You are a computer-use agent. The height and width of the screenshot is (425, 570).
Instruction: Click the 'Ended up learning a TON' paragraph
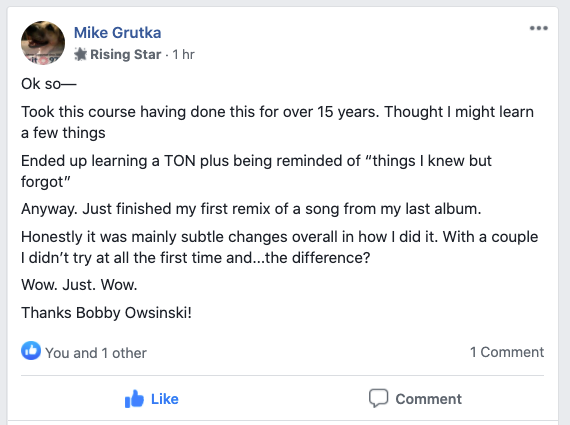tap(256, 171)
